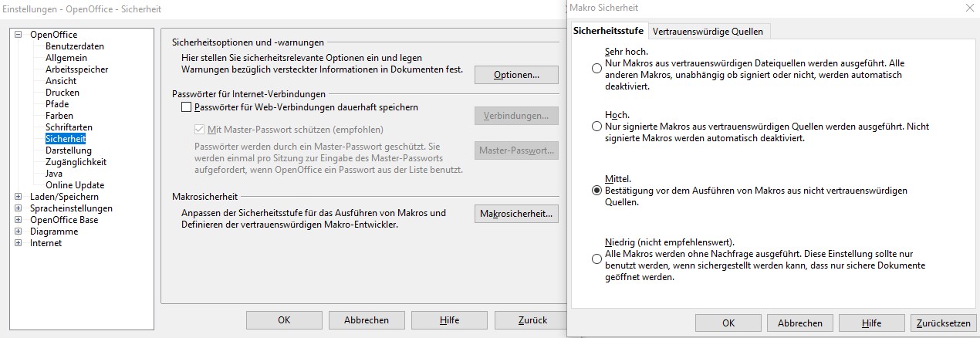Click the disabled Verbindungen... button
This screenshot has width=980, height=338.
coord(516,116)
